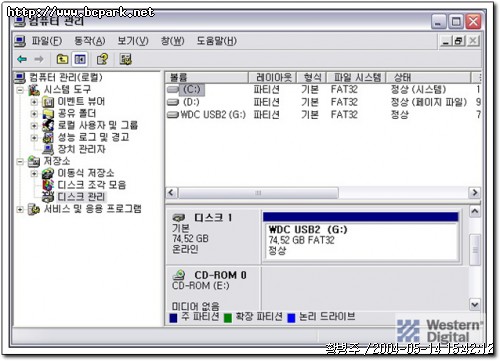The height and width of the screenshot is (361, 500).
Task: Open the 동작(A) menu
Action: [90, 41]
